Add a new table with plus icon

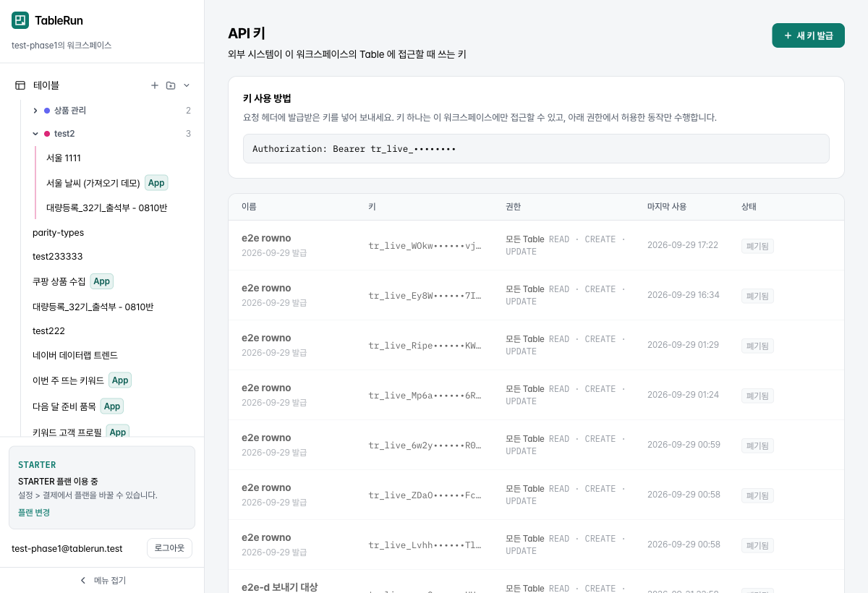point(155,85)
